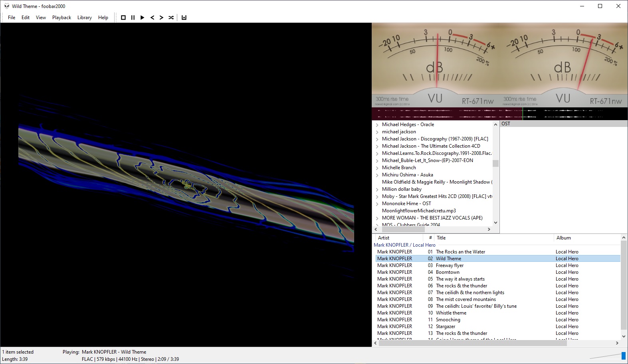The image size is (628, 364).
Task: Sort playlist by Title column header
Action: pos(494,238)
